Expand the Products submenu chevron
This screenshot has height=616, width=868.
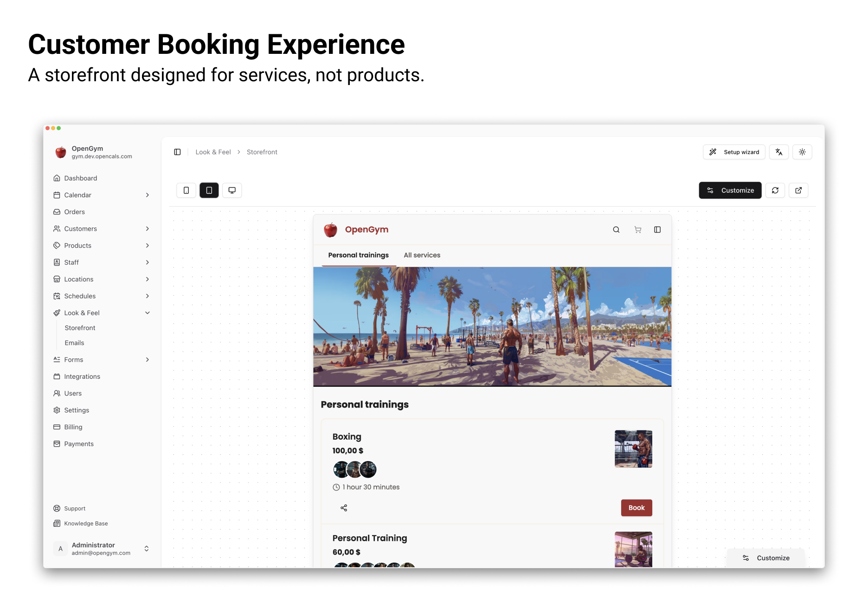(x=148, y=246)
